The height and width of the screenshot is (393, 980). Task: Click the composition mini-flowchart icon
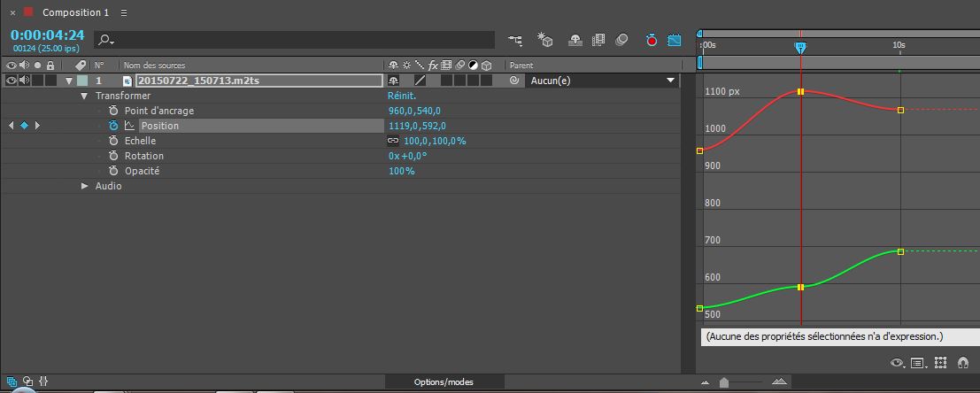[515, 40]
